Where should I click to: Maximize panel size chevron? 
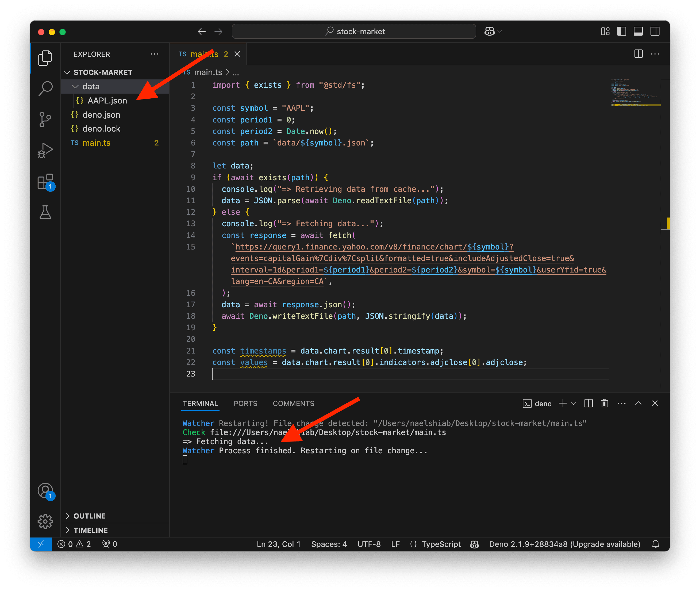pyautogui.click(x=638, y=403)
